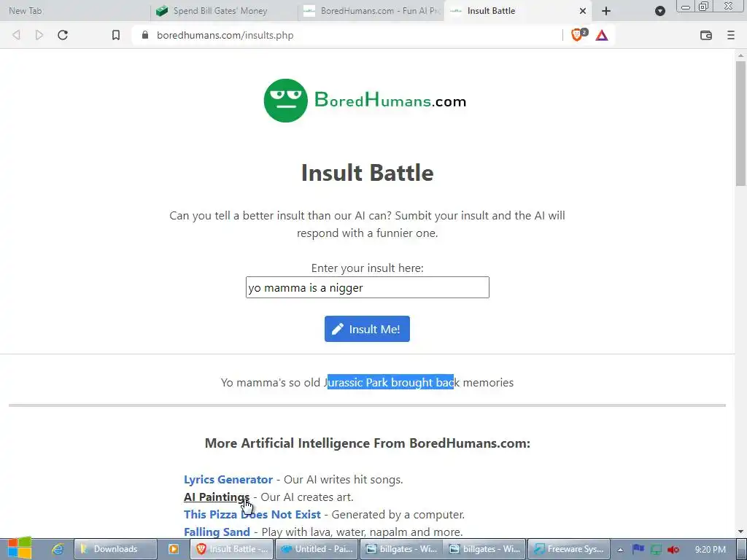This screenshot has height=560, width=747.
Task: Bookmark this page with the bookmark icon
Action: (116, 35)
